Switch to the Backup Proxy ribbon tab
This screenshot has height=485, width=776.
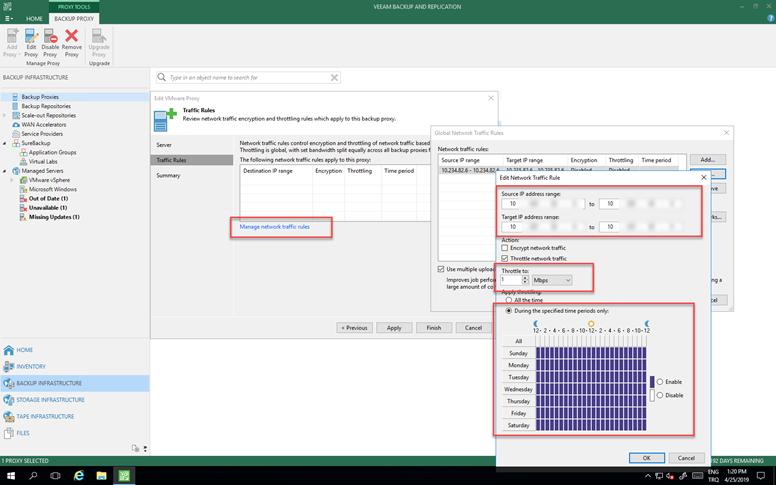coord(74,18)
